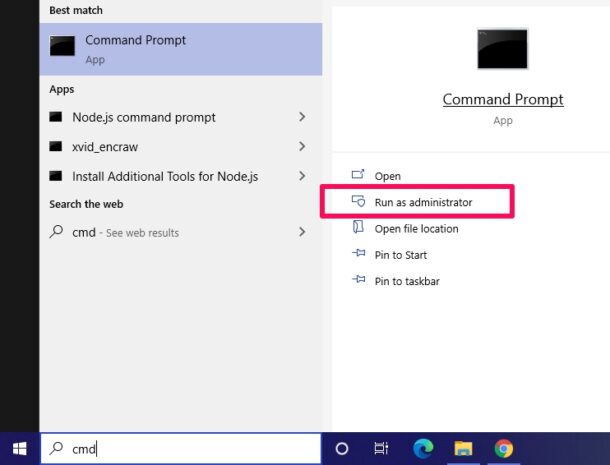Launch Microsoft Edge from taskbar
Screen dimensions: 610x465
pos(423,449)
